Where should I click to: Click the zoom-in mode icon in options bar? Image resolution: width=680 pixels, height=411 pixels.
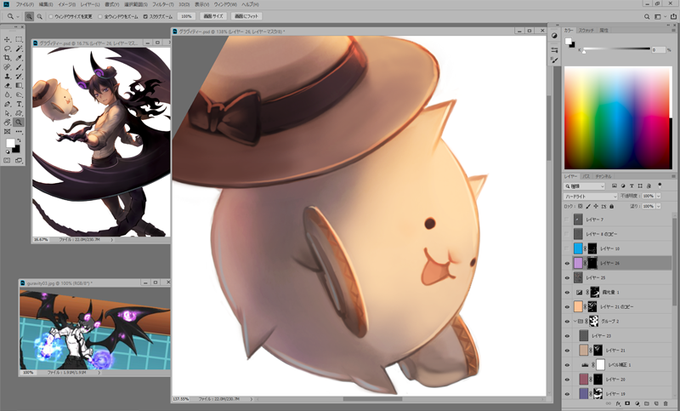coord(29,16)
